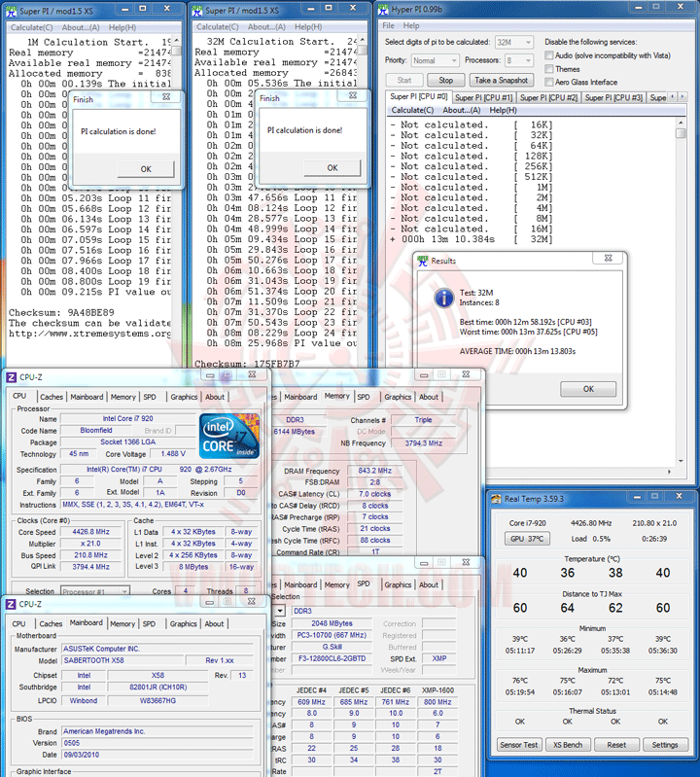The width and height of the screenshot is (700, 777).
Task: Click the Hyper PI output vertical scrollbar thumb
Action: pos(681,133)
